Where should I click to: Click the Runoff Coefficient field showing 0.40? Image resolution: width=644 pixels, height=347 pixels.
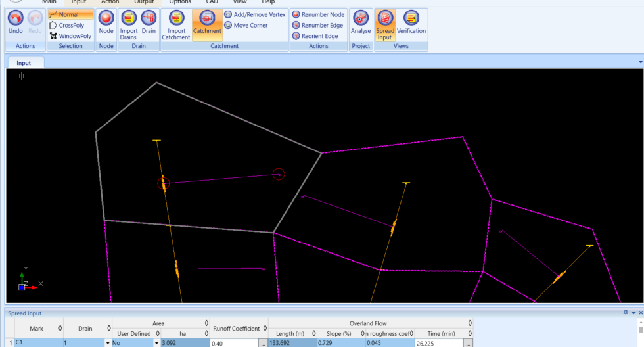[x=233, y=343]
